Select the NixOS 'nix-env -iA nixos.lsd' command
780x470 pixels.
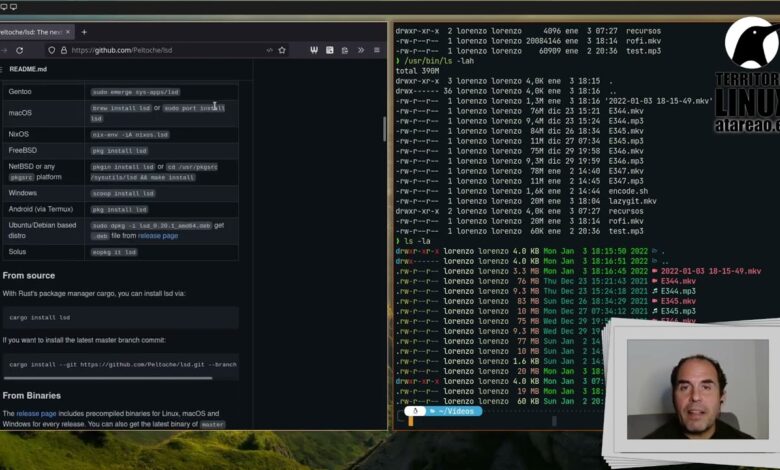130,135
